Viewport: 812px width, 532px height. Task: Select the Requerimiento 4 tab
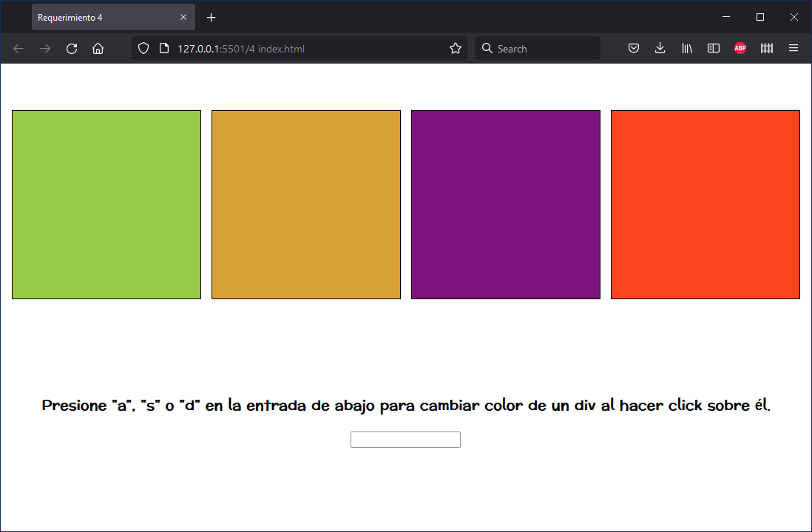[x=104, y=16]
